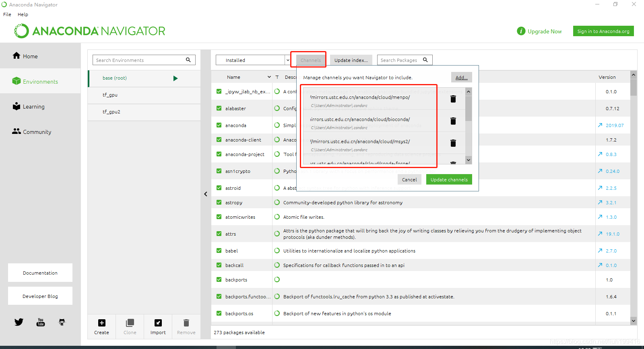Viewport: 644px width, 349px height.
Task: Go to the Home tab
Action: coord(40,56)
